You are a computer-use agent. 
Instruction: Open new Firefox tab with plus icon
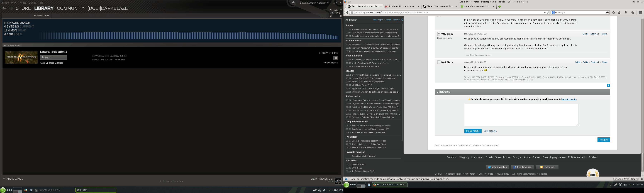[x=499, y=6]
